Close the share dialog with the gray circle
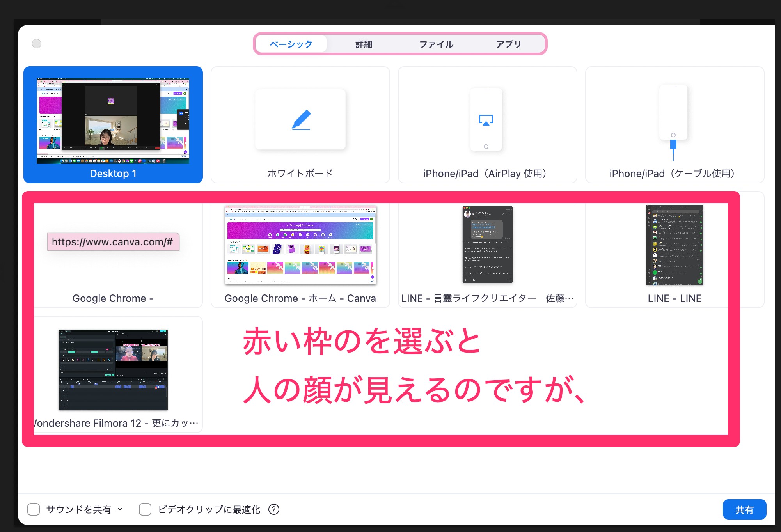The height and width of the screenshot is (532, 781). [37, 44]
